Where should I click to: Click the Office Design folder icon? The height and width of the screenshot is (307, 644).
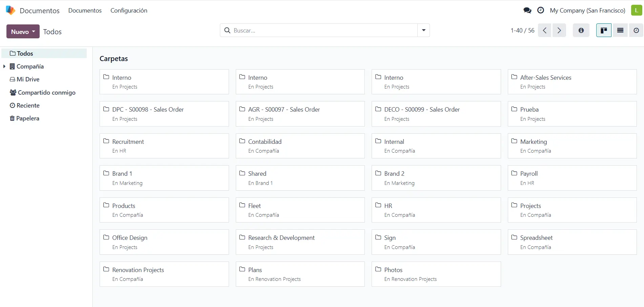106,237
